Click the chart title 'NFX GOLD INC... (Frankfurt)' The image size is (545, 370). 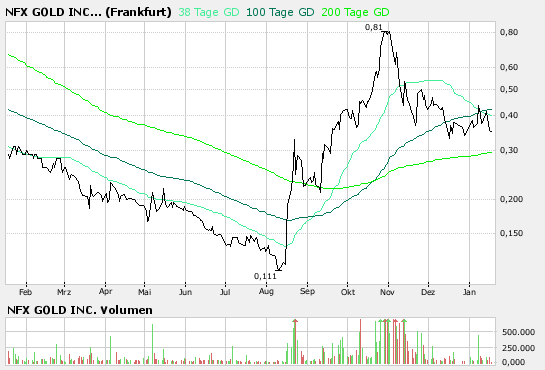[x=88, y=13]
